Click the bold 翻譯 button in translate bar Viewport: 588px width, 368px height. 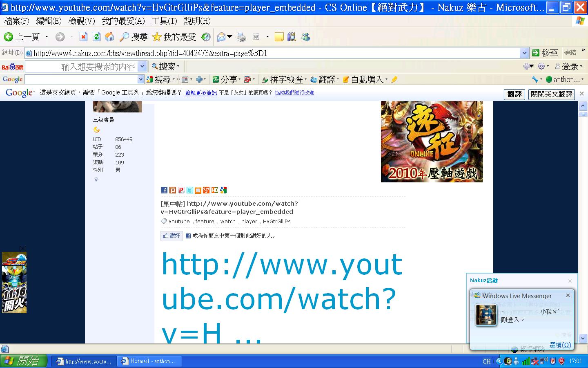click(x=514, y=94)
